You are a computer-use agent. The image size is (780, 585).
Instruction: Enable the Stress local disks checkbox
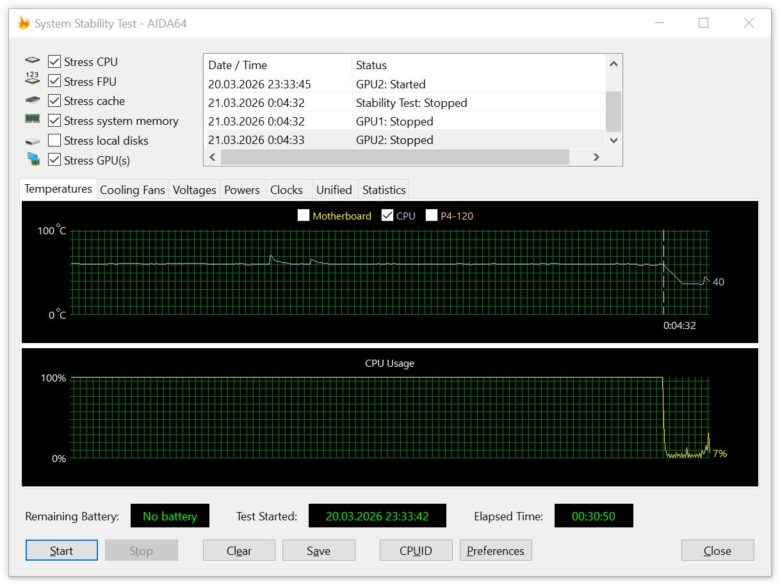tap(54, 140)
